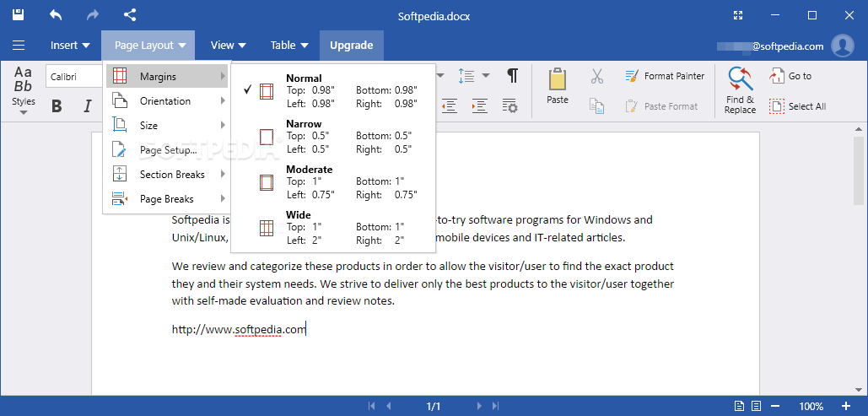Switch to web view layout icon
This screenshot has height=416, width=868.
coord(756,406)
